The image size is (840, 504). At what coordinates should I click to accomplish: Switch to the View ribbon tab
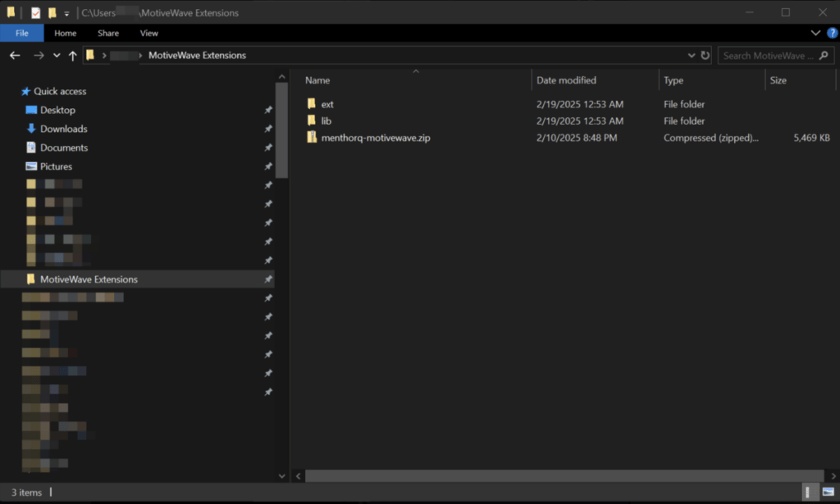pos(148,33)
